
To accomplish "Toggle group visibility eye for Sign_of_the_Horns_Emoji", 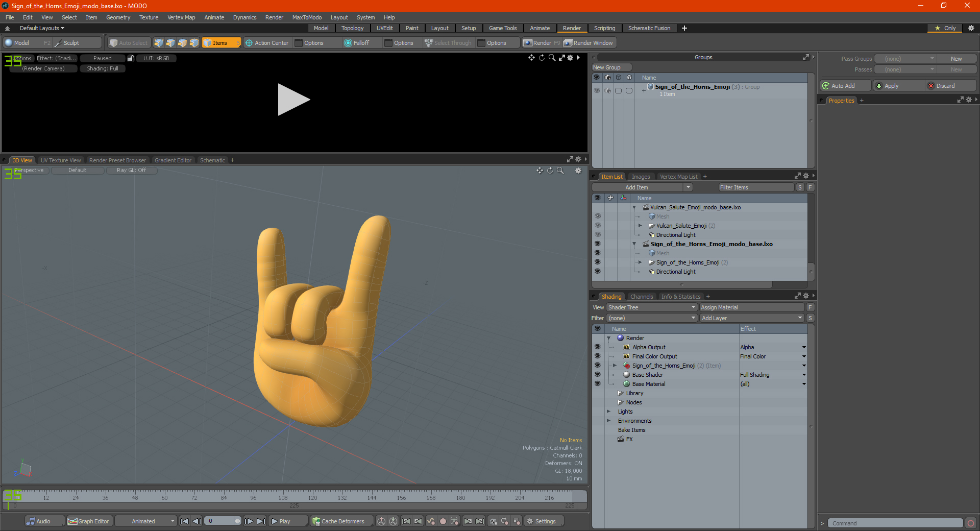I will [x=597, y=90].
